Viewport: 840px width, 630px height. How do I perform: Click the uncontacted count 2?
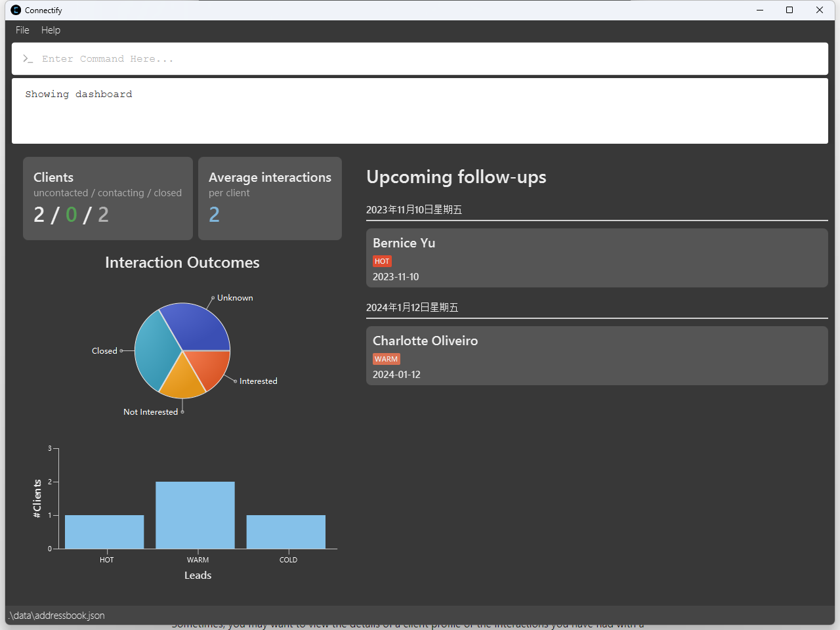click(x=39, y=215)
